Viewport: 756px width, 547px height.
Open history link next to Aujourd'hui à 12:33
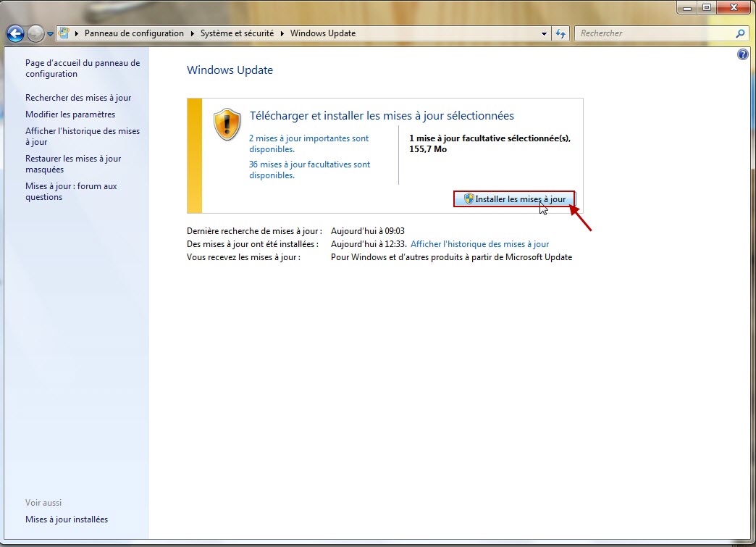479,244
